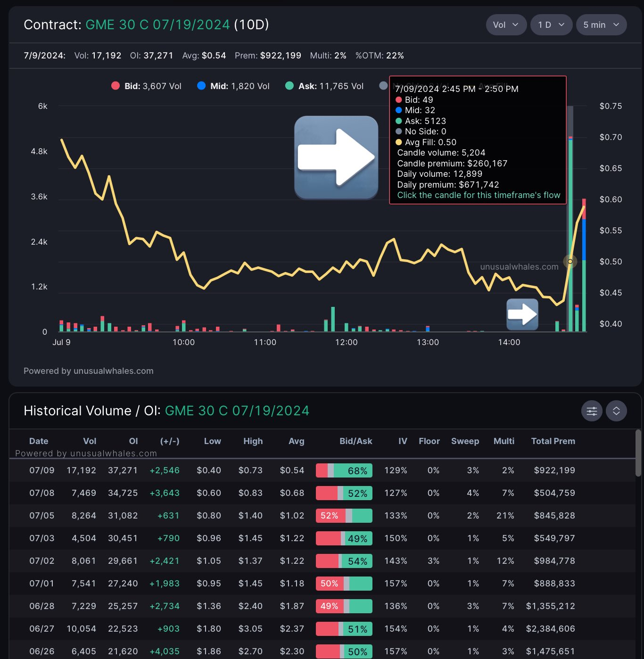The height and width of the screenshot is (659, 644).
Task: Click the historical table scrollbar
Action: point(638,453)
